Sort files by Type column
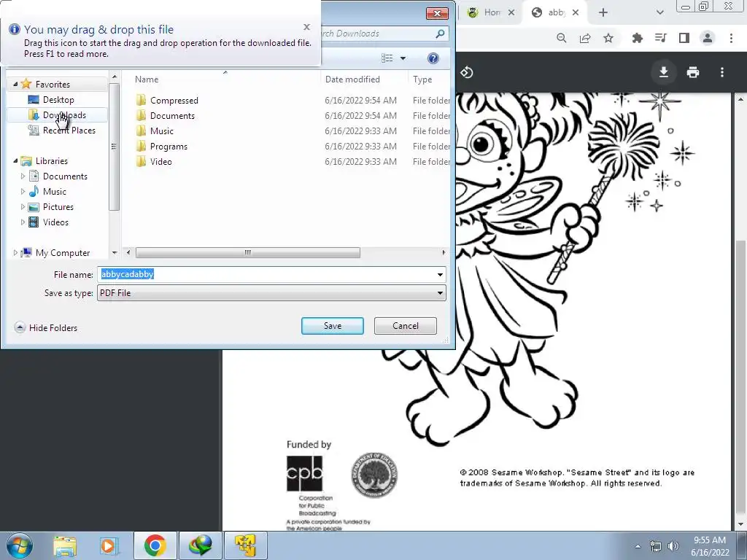This screenshot has height=560, width=747. pos(422,79)
